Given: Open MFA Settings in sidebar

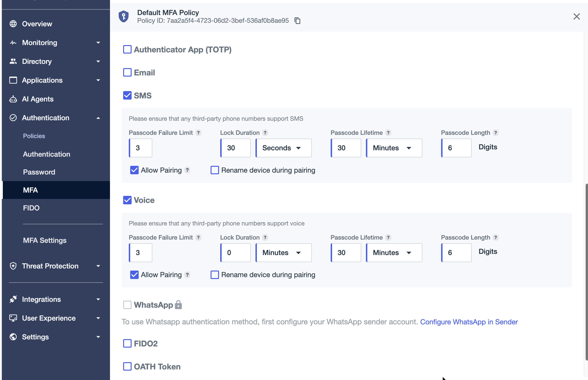Looking at the screenshot, I should [x=45, y=240].
